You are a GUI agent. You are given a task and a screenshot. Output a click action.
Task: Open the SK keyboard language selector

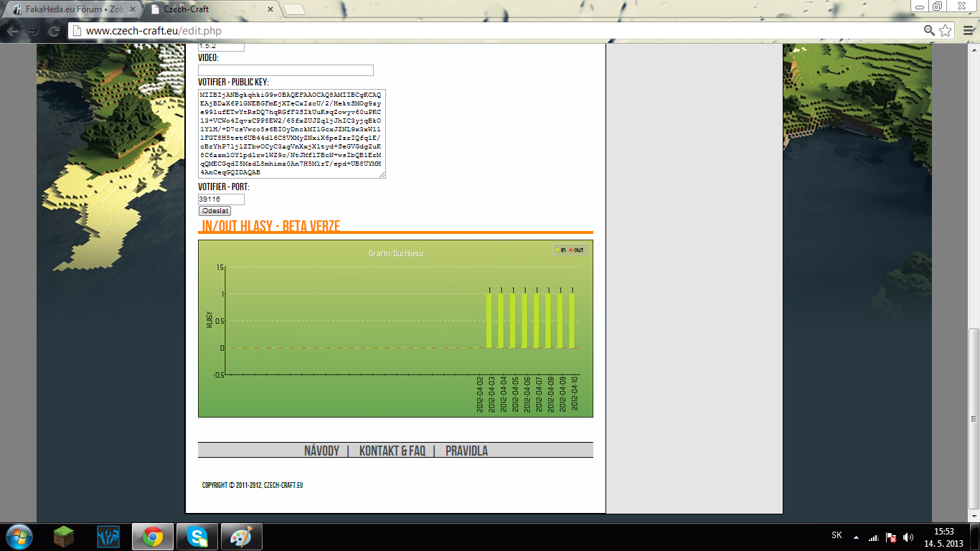pyautogui.click(x=837, y=535)
